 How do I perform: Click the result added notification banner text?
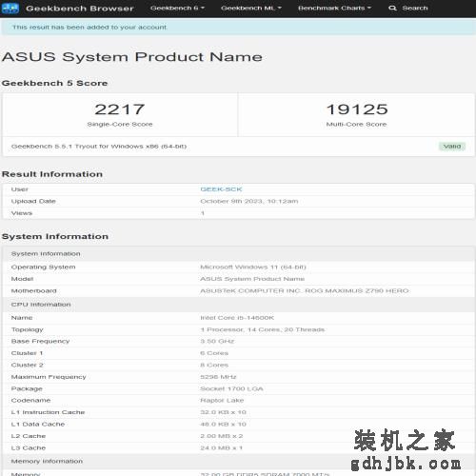pos(89,28)
